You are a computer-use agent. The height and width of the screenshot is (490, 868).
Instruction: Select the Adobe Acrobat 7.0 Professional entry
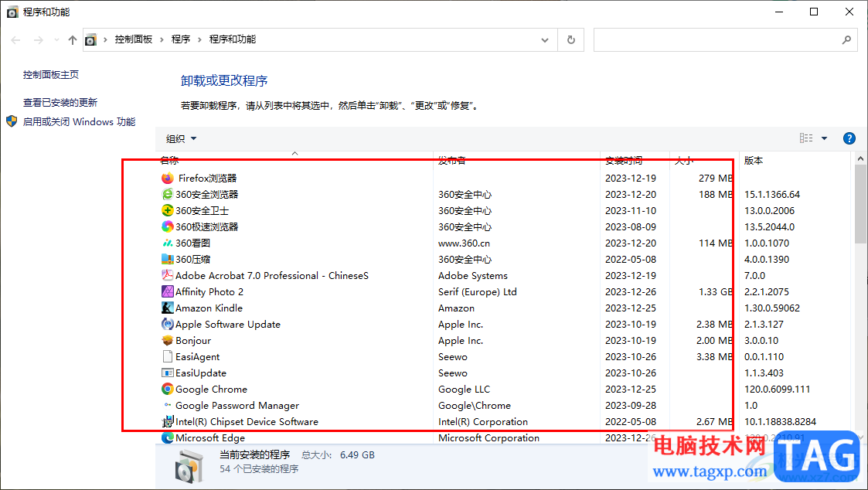(272, 276)
